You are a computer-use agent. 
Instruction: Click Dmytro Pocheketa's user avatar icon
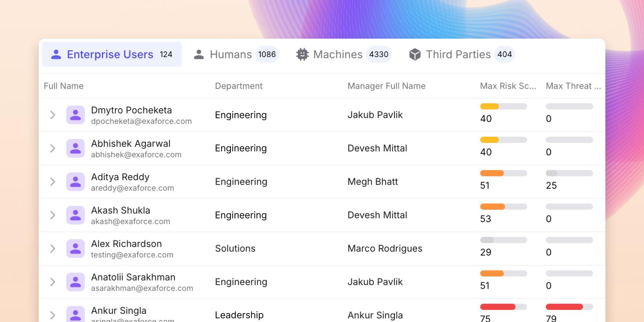75,115
